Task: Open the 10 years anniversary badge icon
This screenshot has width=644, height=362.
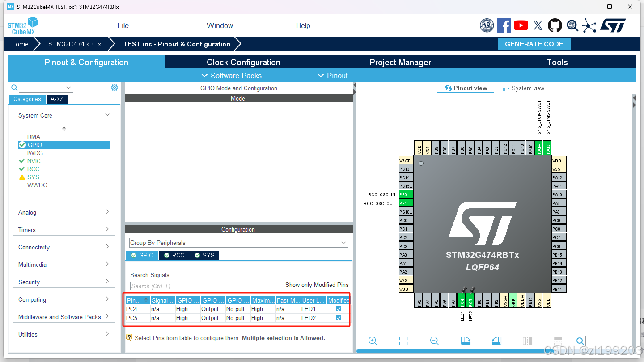Action: click(x=487, y=25)
